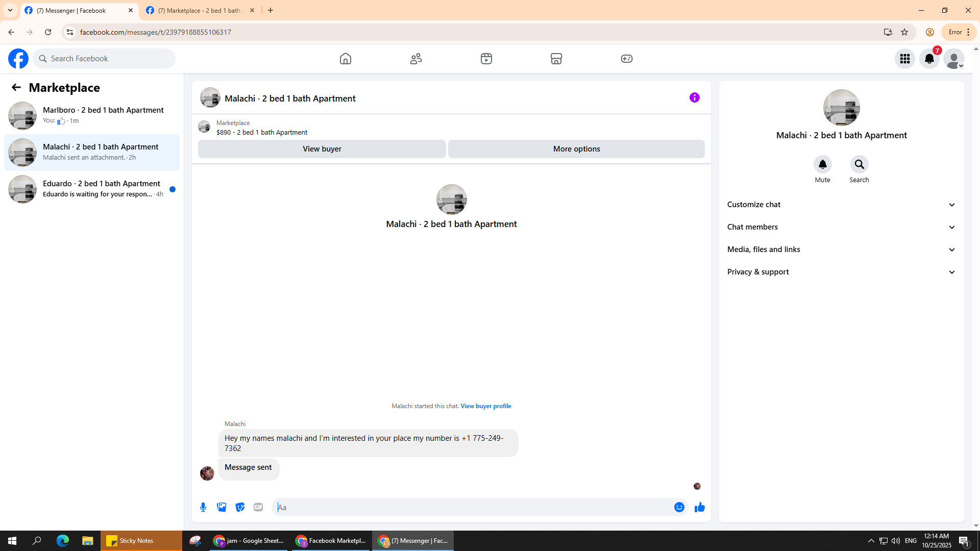The image size is (980, 551).
Task: Open the GIF picker icon
Action: 258,507
